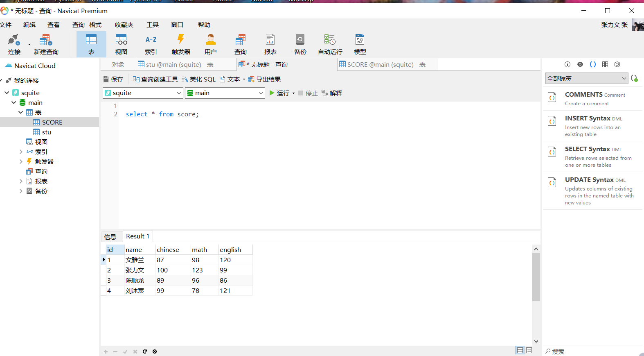This screenshot has height=356, width=644.
Task: Click 美化 SQL beautify button
Action: pos(198,79)
